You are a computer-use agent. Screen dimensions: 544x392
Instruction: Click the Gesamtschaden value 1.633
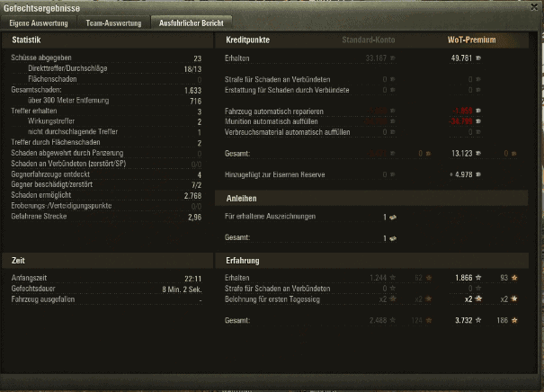pos(192,91)
